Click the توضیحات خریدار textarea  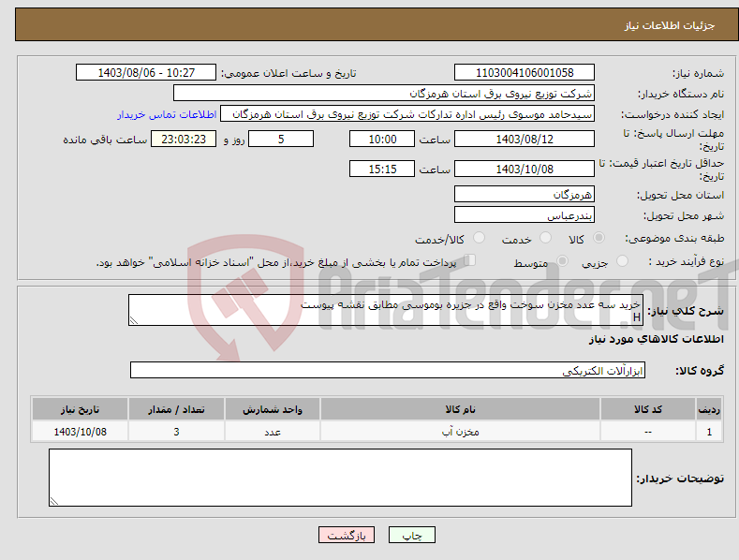(340, 478)
